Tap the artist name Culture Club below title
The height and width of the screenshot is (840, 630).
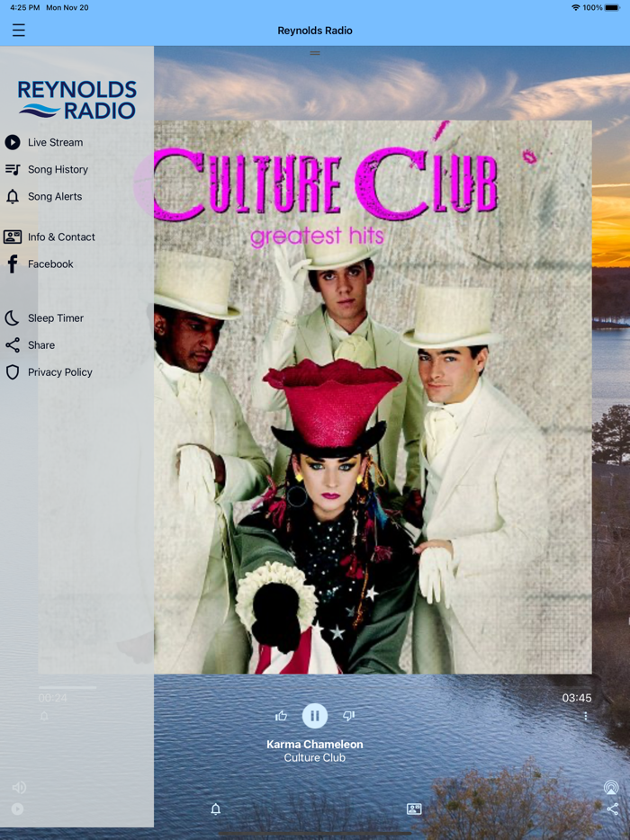coord(315,757)
